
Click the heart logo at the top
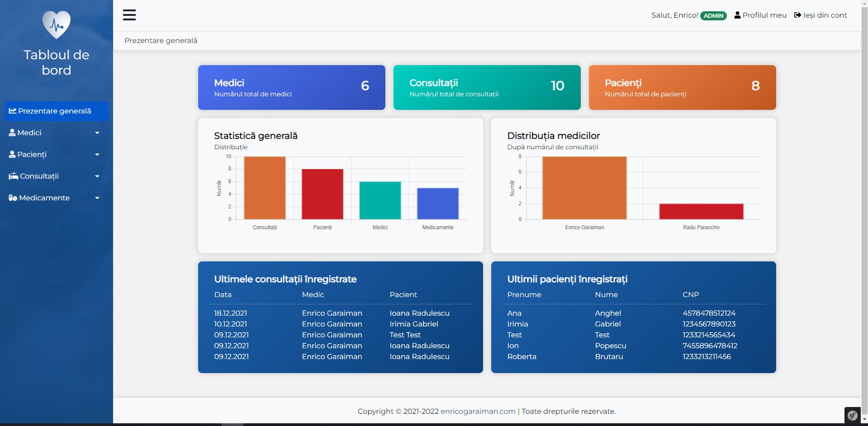point(56,24)
